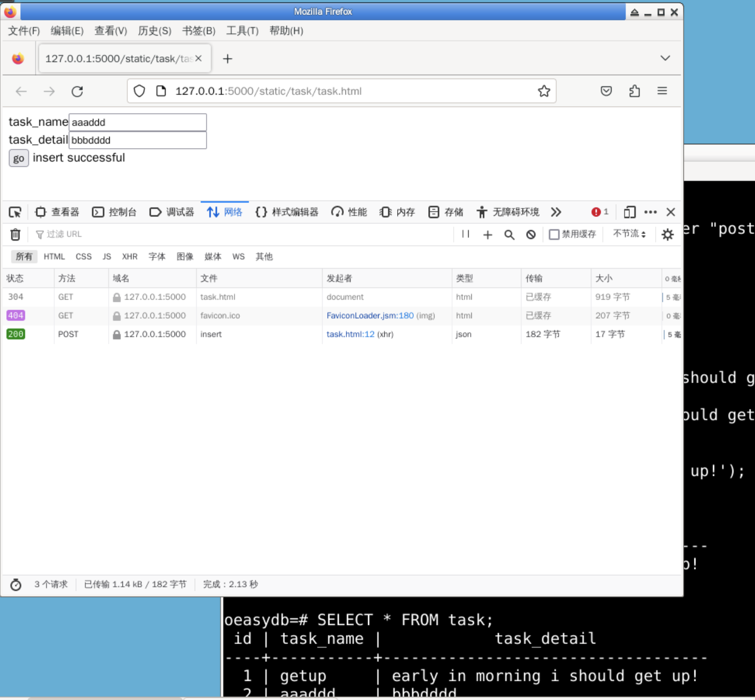The width and height of the screenshot is (755, 700).
Task: Open FaviconLoader.jsm:180 initiator link
Action: pos(370,316)
